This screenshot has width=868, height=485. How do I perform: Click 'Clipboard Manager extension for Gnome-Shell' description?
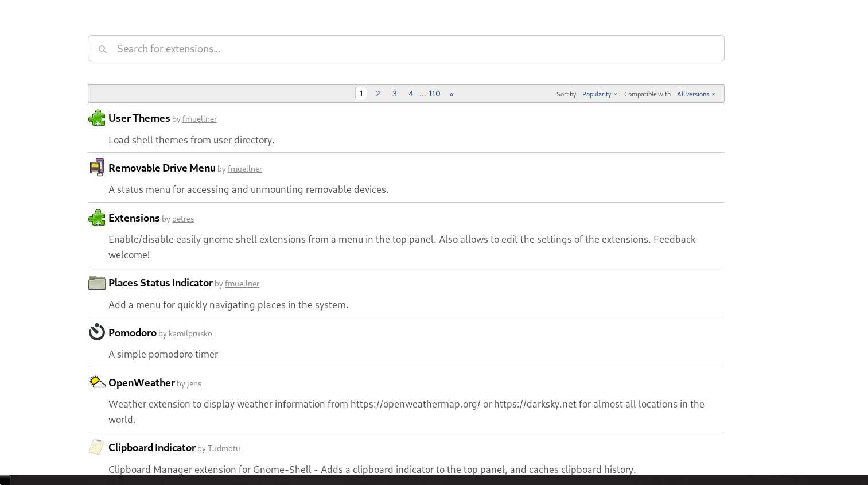point(372,470)
